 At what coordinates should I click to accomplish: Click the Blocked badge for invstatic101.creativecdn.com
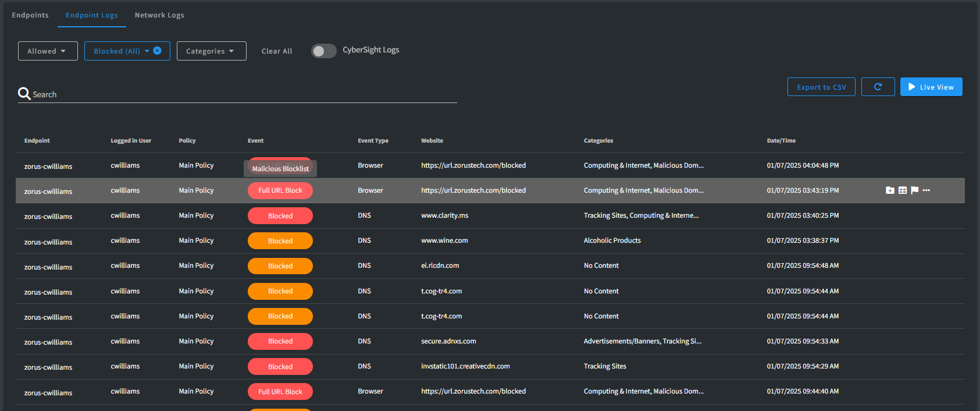[280, 367]
